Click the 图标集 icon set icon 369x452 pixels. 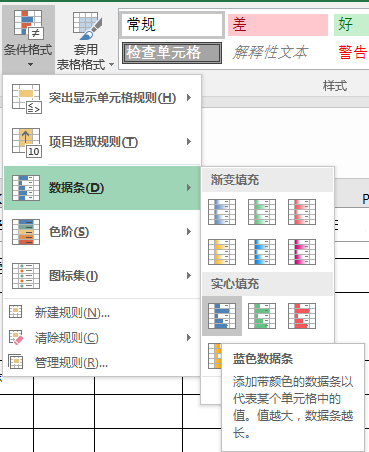[x=26, y=276]
